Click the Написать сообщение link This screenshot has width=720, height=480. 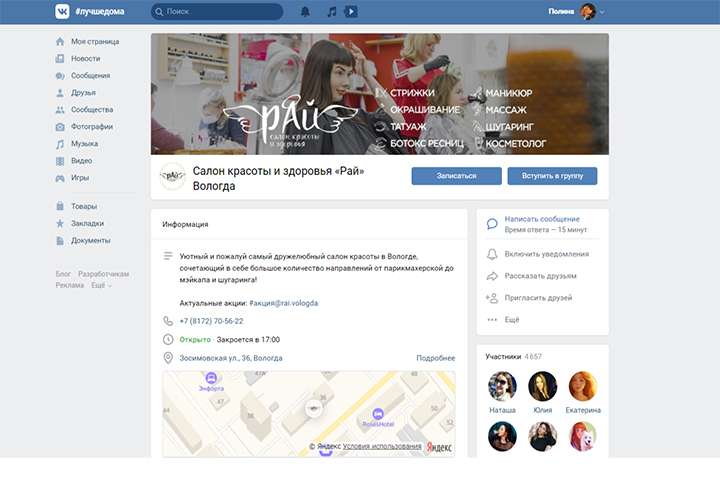click(x=542, y=219)
